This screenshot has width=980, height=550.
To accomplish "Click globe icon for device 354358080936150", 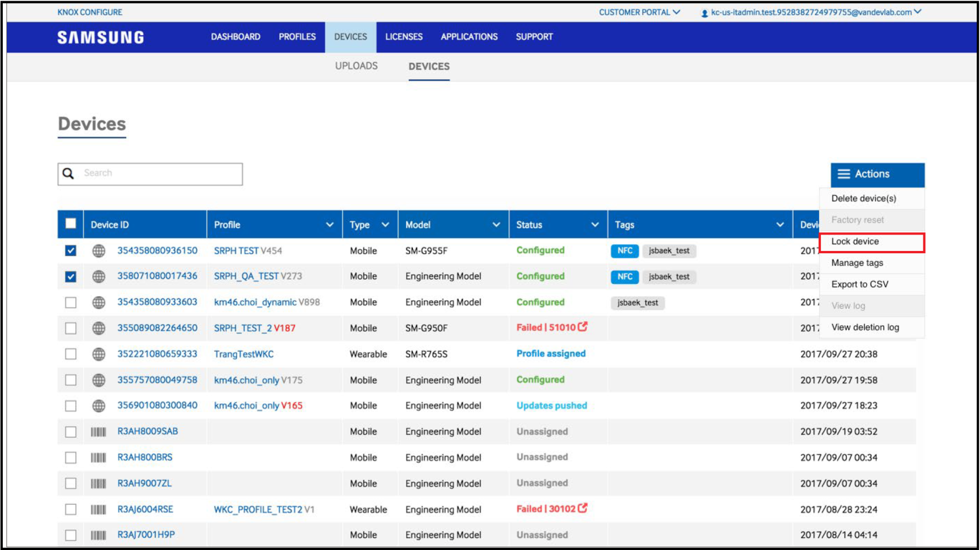I will (x=99, y=250).
